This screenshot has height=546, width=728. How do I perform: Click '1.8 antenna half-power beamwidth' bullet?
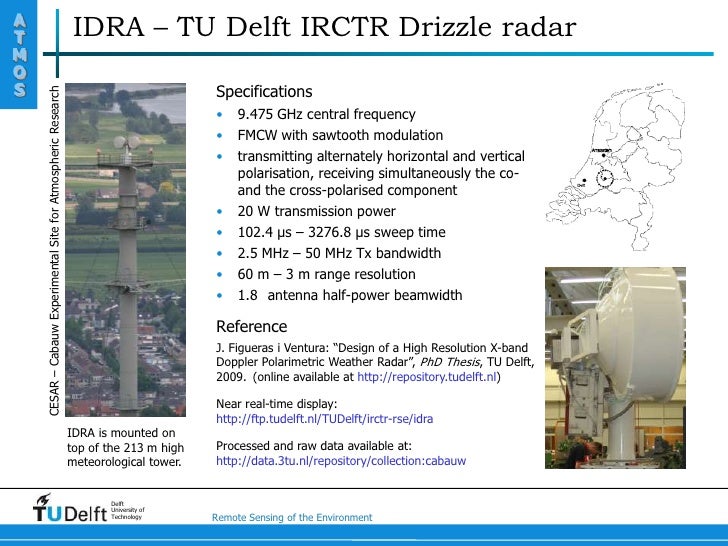(350, 295)
